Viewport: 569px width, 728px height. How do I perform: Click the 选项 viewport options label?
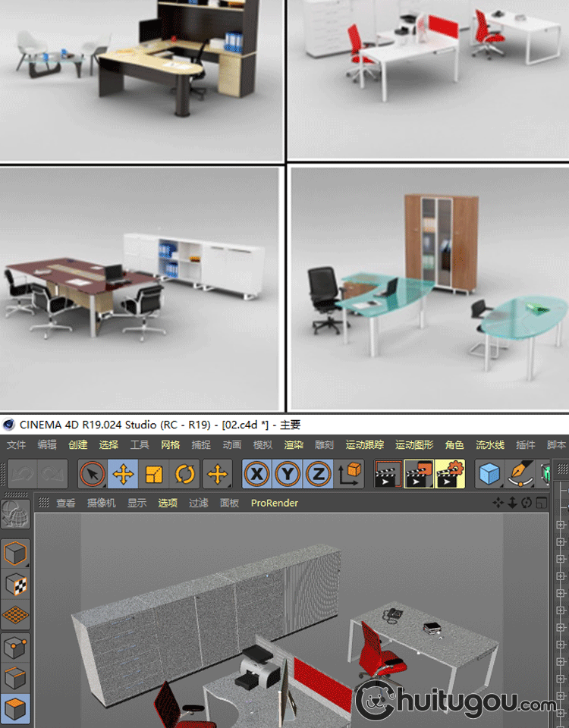168,503
